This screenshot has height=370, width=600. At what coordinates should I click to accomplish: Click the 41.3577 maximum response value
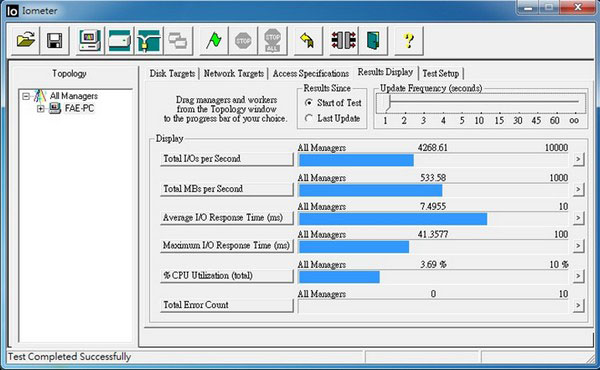tap(433, 234)
